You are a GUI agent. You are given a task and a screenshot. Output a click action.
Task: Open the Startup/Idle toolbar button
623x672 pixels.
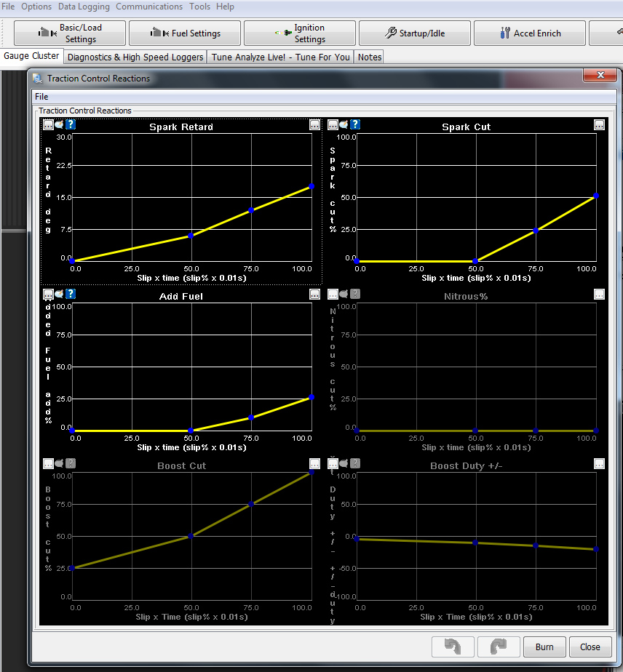[x=415, y=33]
